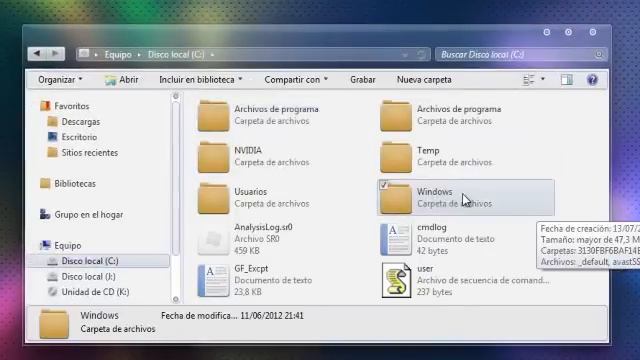
Task: Click the Windows folder name label
Action: (x=434, y=191)
